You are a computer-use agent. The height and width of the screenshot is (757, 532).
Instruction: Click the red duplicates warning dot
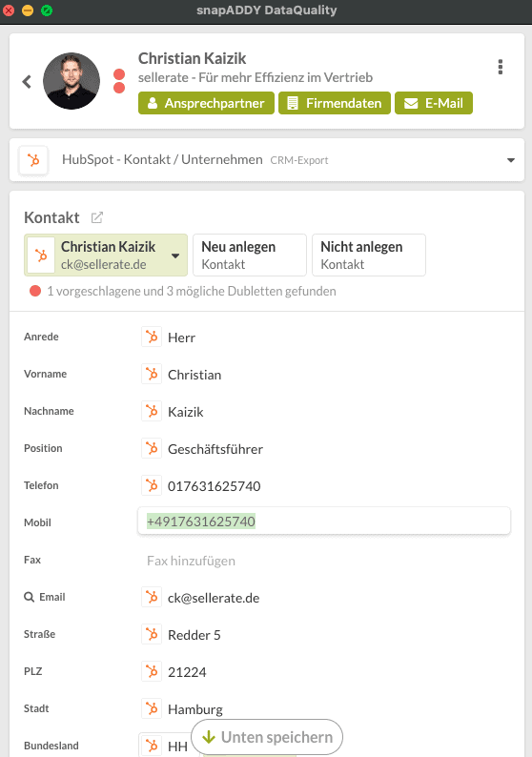click(x=34, y=291)
